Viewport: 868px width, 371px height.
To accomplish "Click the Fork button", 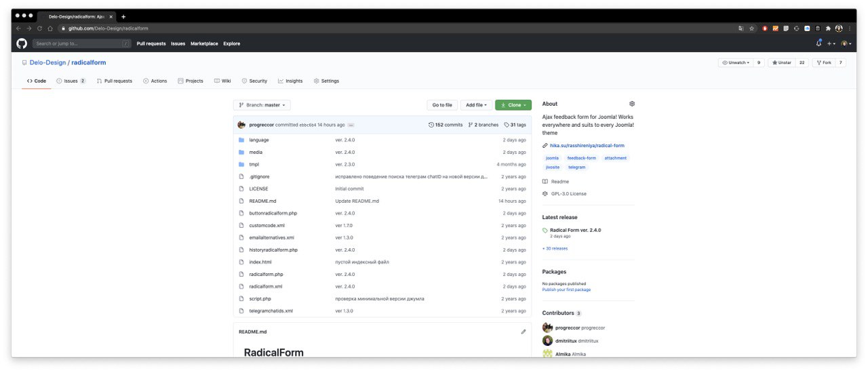I will (x=824, y=62).
